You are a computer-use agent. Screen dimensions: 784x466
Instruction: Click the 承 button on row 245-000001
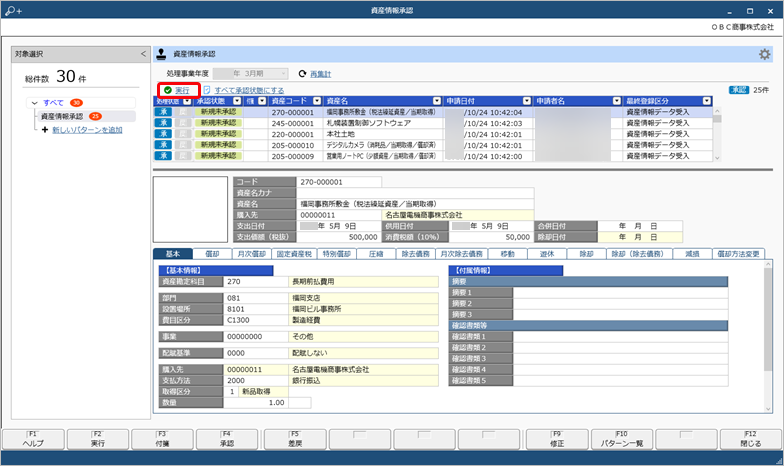pyautogui.click(x=163, y=123)
